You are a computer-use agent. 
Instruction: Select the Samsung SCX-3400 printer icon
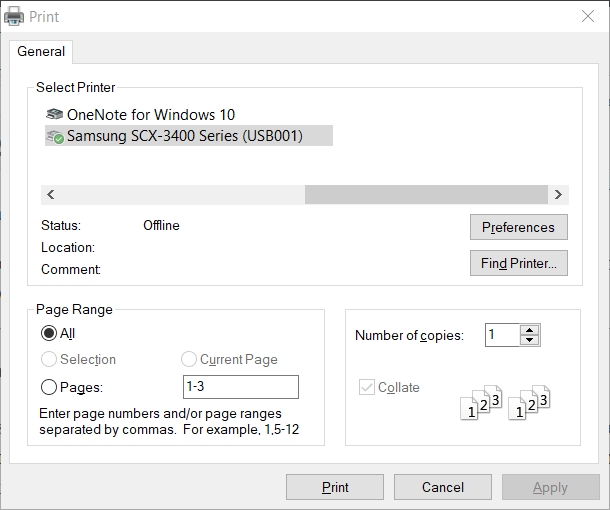pos(55,137)
